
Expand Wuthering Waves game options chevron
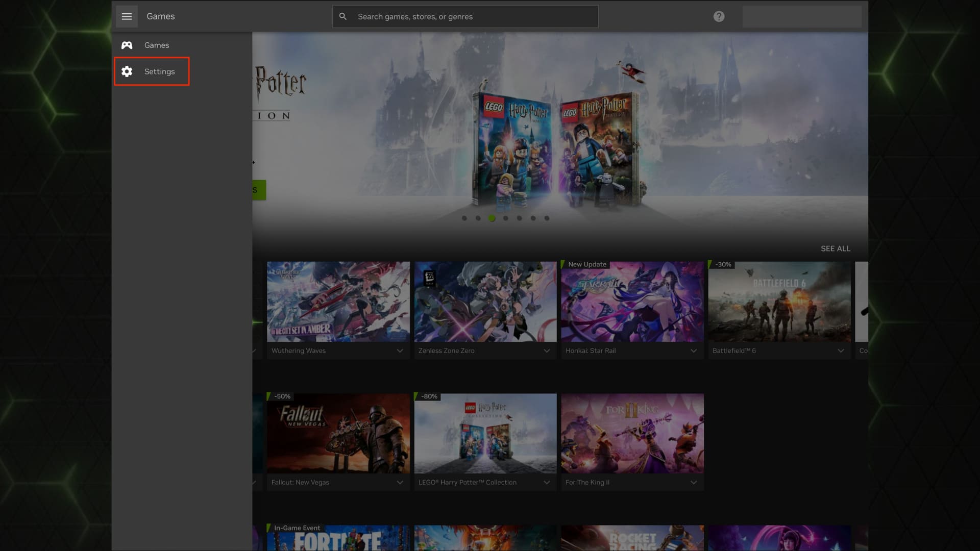(400, 351)
